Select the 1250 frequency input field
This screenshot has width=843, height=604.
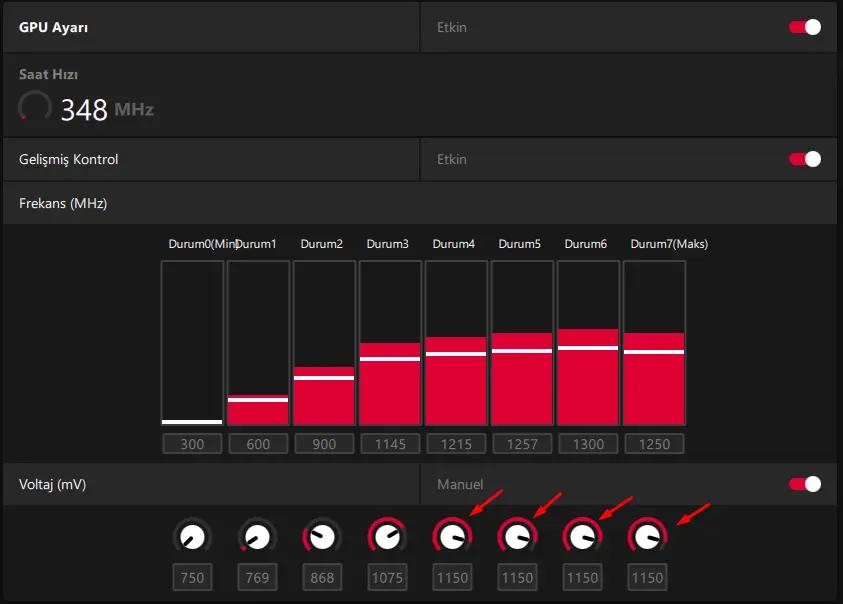pyautogui.click(x=654, y=444)
